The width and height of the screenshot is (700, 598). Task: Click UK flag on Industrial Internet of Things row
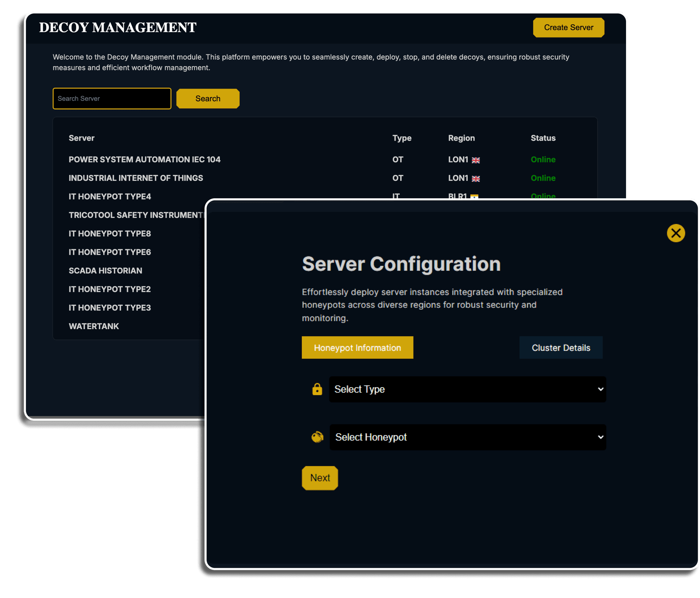(x=476, y=179)
